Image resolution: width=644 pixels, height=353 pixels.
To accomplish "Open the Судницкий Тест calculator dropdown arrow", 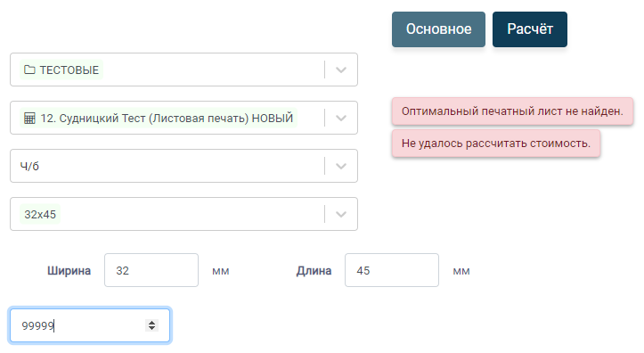I will (x=341, y=118).
